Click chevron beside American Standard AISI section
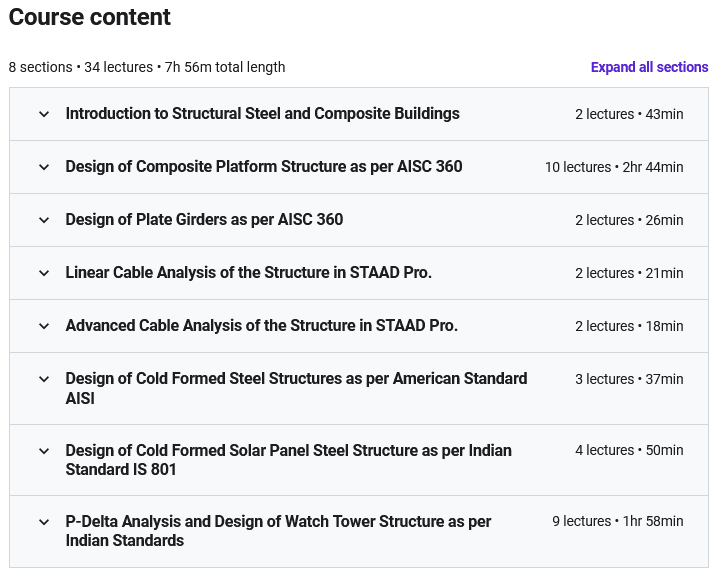 click(x=44, y=379)
